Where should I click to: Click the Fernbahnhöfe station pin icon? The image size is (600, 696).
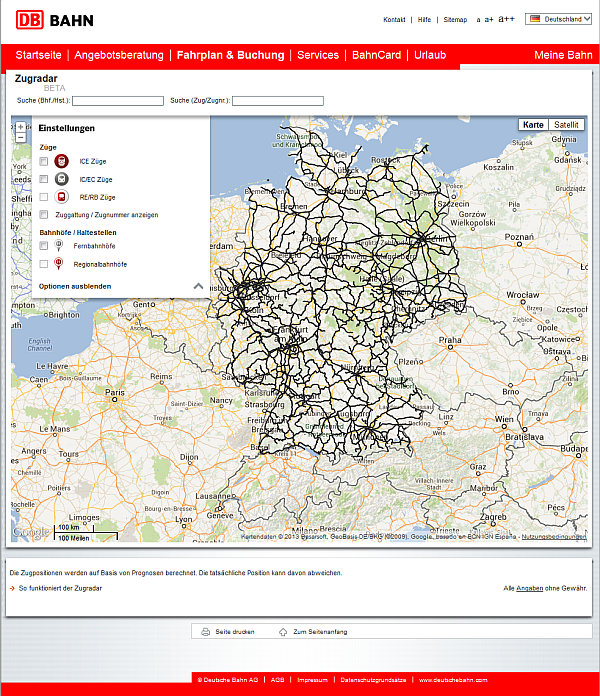point(59,245)
